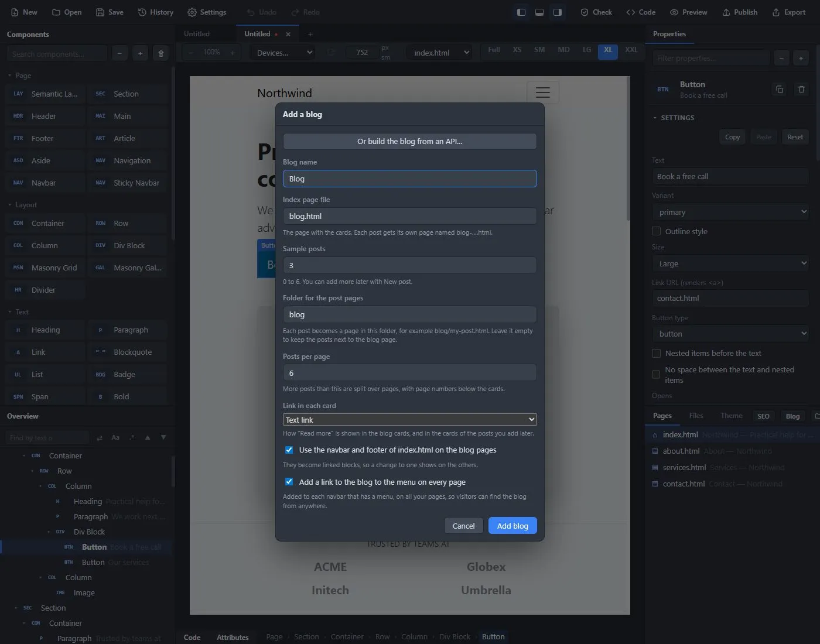The height and width of the screenshot is (644, 820).
Task: Open the Settings gear
Action: tap(207, 12)
